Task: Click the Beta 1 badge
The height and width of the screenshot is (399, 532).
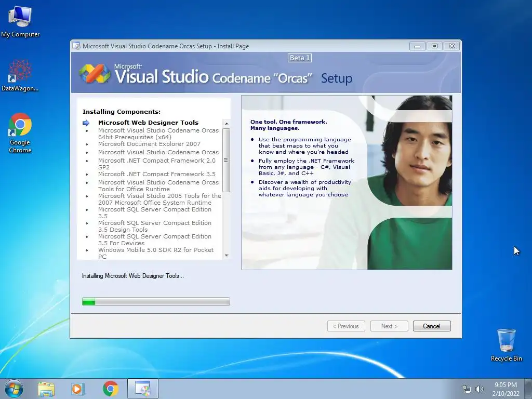Action: [x=300, y=58]
